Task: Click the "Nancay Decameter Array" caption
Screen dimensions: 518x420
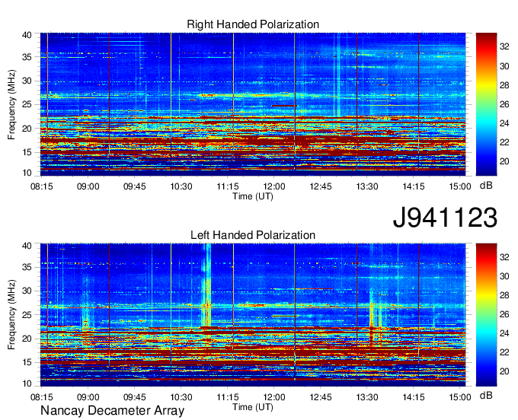Action: tap(112, 411)
